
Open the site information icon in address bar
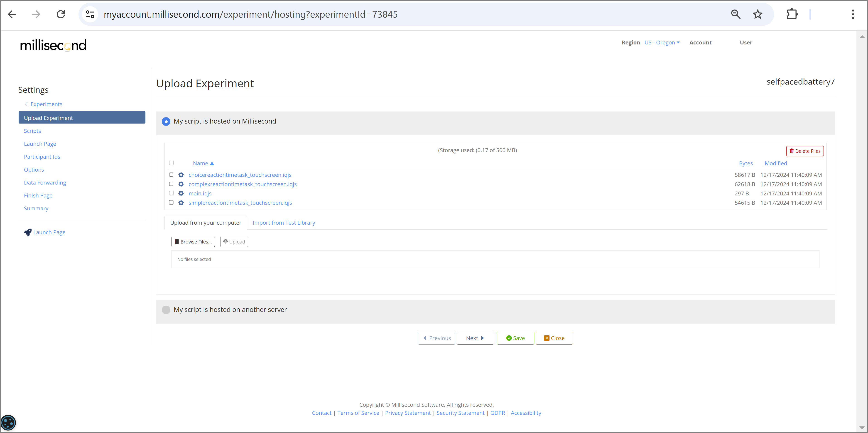click(90, 15)
